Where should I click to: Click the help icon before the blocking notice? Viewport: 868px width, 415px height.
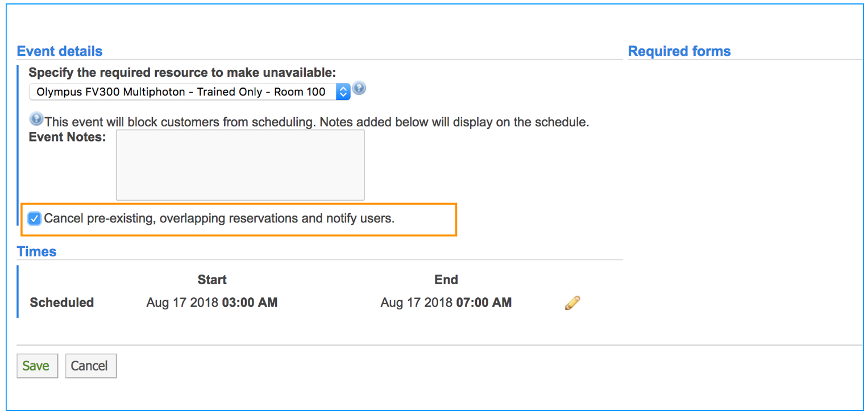pos(36,119)
